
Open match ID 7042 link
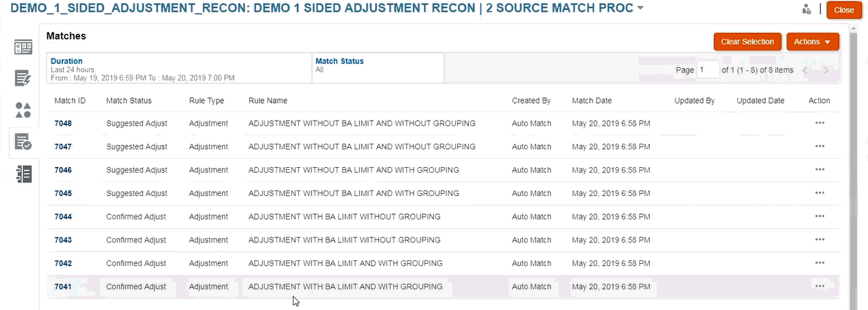(63, 264)
